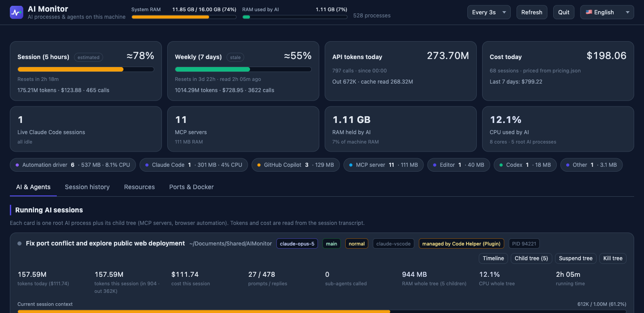The width and height of the screenshot is (644, 313).
Task: Click the Refresh button
Action: tap(532, 12)
